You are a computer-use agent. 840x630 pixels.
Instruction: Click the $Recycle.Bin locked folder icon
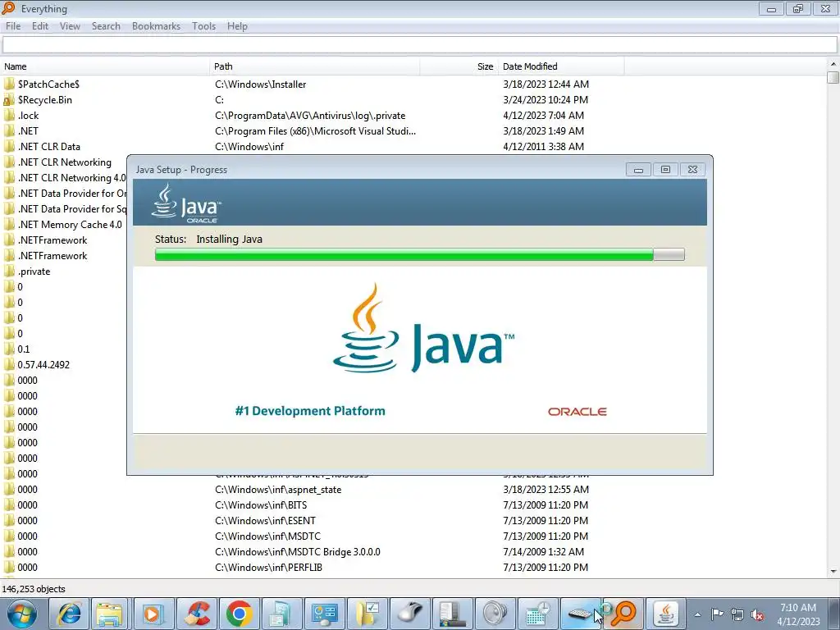pos(8,100)
